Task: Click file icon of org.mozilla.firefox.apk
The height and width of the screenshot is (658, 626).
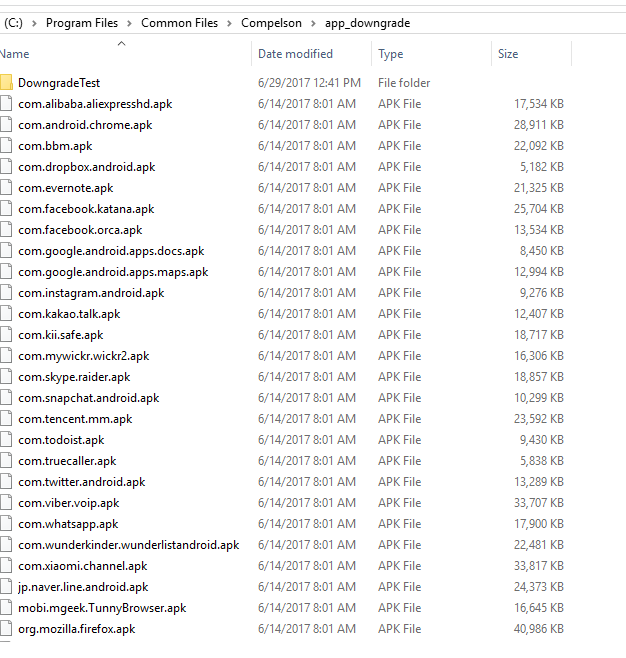Action: (6, 628)
